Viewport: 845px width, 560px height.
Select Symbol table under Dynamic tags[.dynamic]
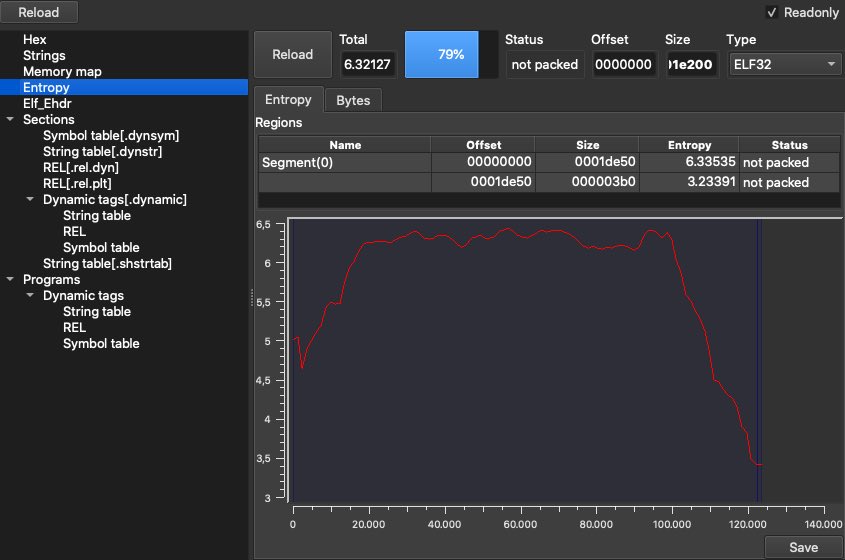pyautogui.click(x=101, y=247)
